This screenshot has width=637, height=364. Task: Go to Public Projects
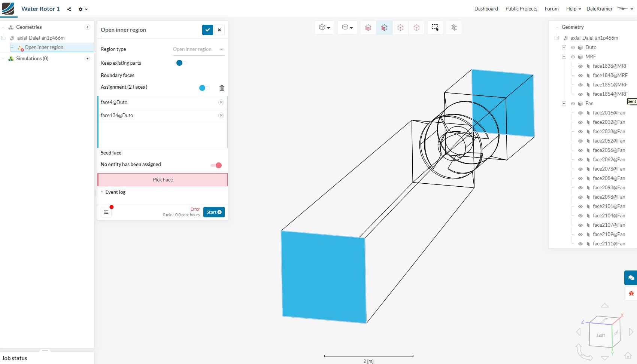521,9
